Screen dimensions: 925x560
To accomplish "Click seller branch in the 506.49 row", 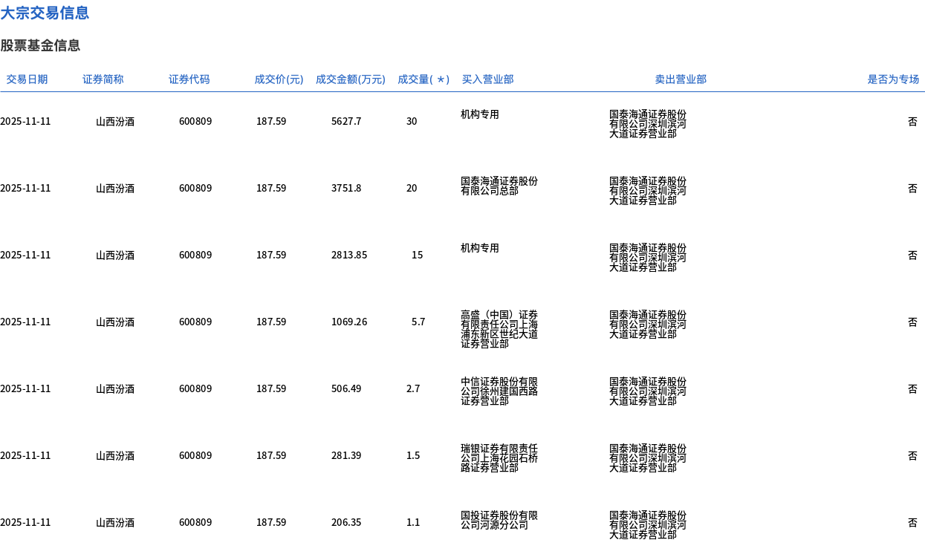I will (x=648, y=391).
